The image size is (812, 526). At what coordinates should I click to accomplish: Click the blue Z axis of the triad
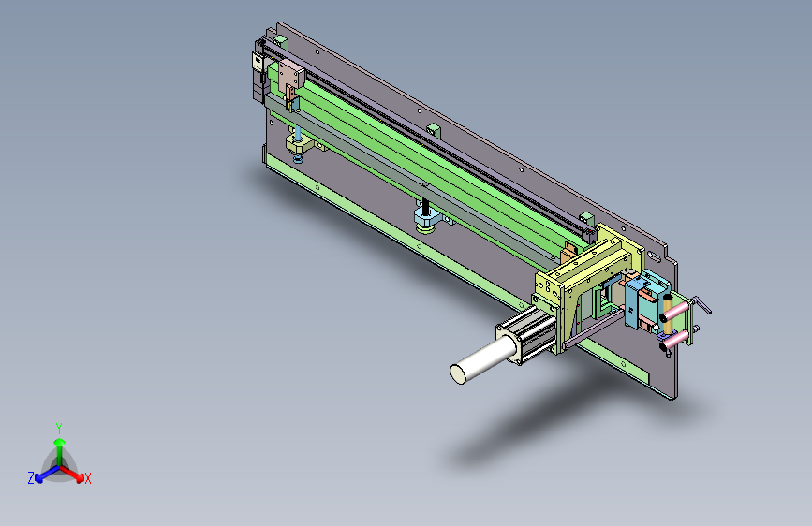pyautogui.click(x=47, y=474)
